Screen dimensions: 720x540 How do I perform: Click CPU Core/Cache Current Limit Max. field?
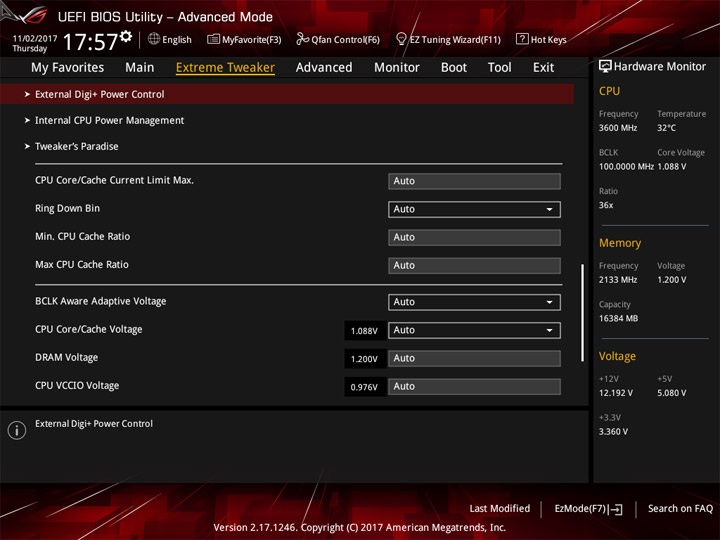pos(474,181)
